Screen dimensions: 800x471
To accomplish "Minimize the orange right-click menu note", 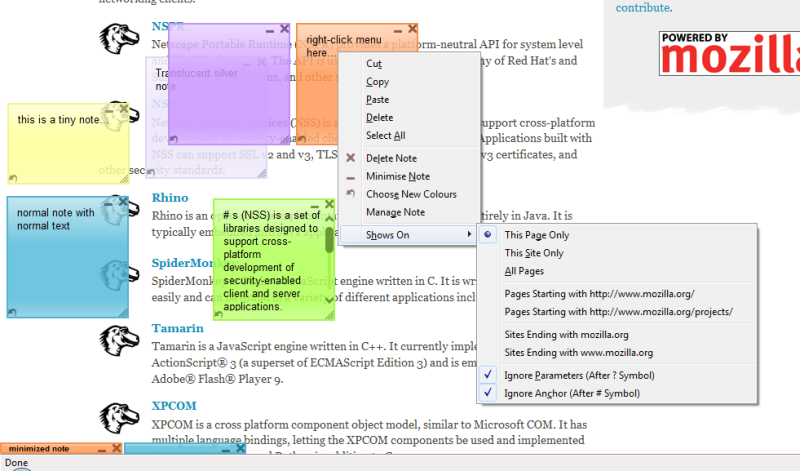I will point(398,31).
